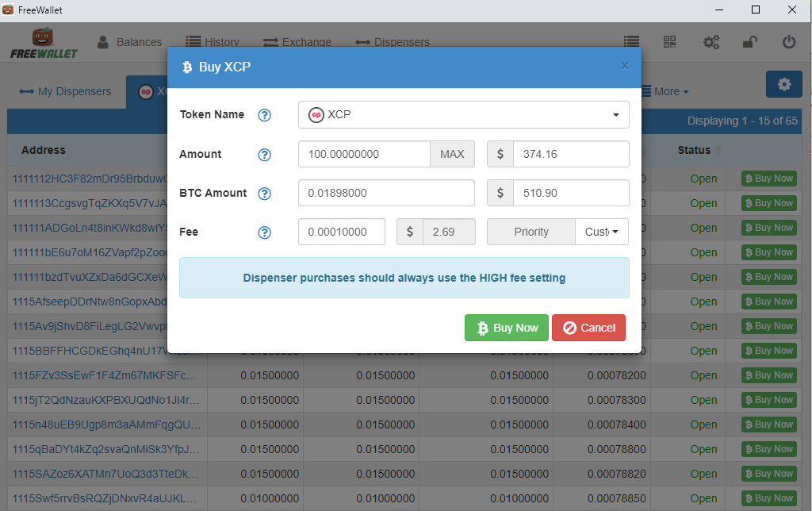812x511 pixels.
Task: Set amount to maximum with MAX button
Action: [452, 154]
